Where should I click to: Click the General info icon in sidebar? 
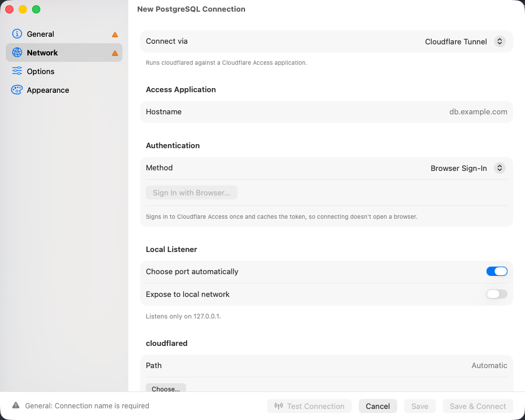click(17, 34)
